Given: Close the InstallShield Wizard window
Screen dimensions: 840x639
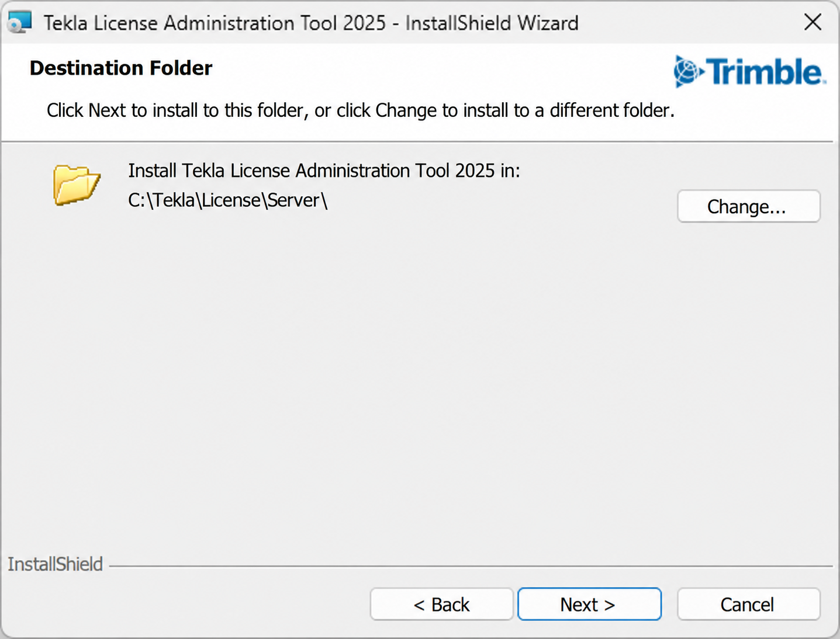Looking at the screenshot, I should click(x=813, y=23).
